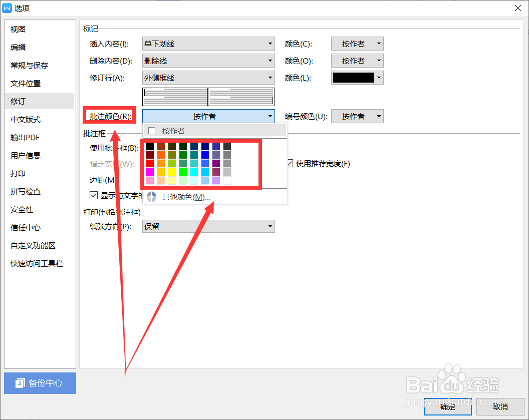Screen dimensions: 529x420
Task: Collapse the 批注颜色(R) dropdown
Action: [208, 116]
